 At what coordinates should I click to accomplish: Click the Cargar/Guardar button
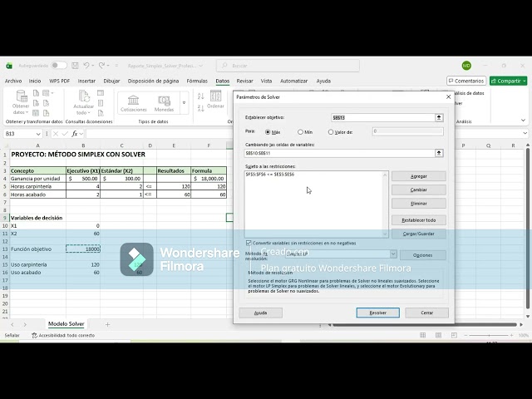point(419,234)
